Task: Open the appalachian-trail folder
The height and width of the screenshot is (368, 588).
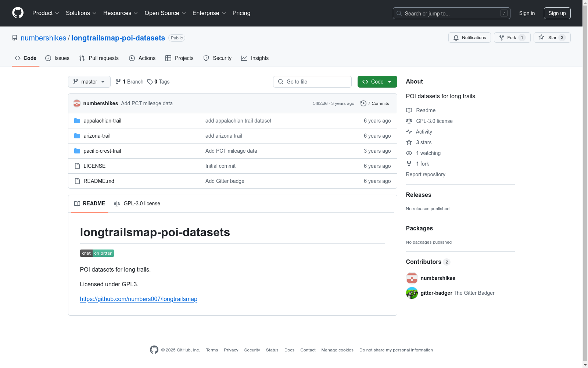Action: point(102,121)
